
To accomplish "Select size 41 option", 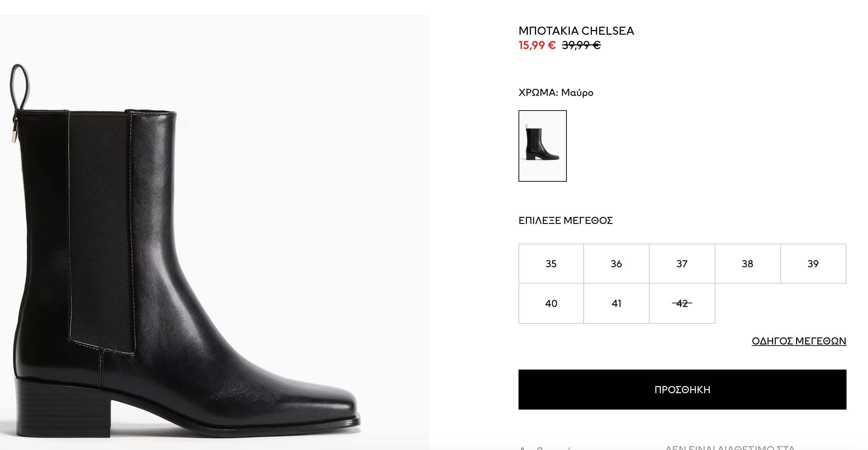I will coord(616,303).
